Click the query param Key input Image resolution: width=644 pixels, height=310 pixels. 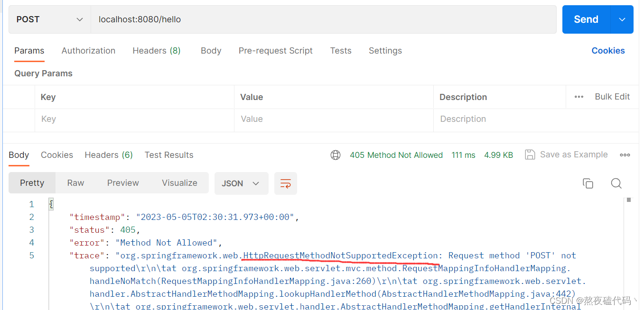coord(134,119)
